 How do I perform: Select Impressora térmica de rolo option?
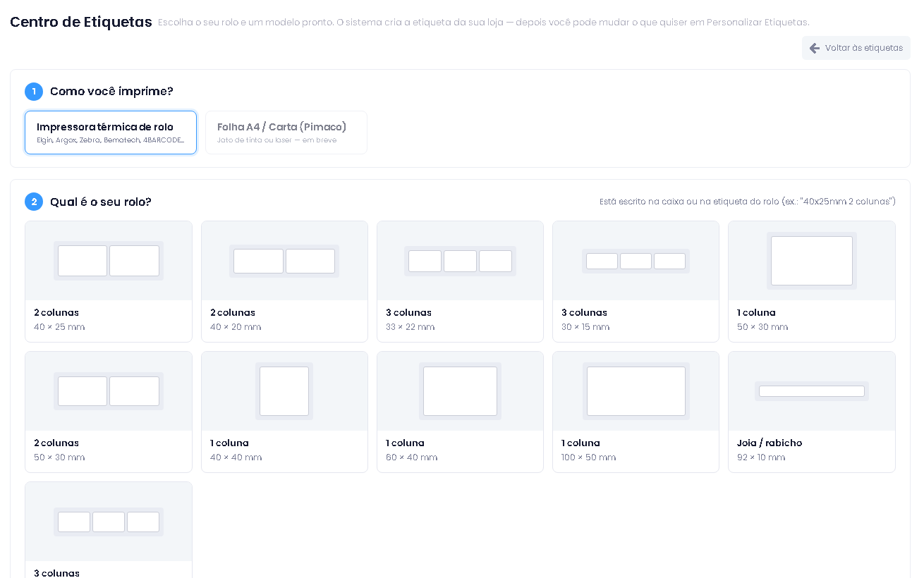pyautogui.click(x=111, y=133)
